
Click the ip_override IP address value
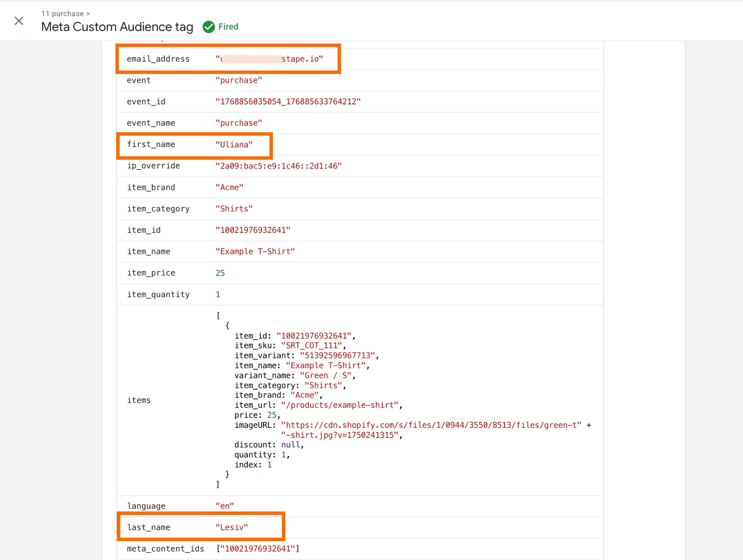pos(279,166)
